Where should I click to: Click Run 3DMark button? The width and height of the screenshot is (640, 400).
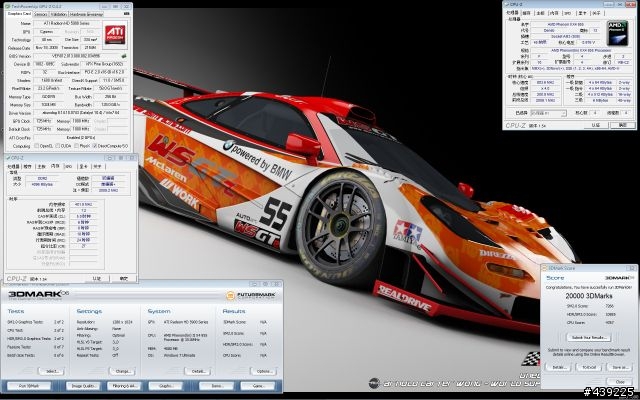click(29, 386)
